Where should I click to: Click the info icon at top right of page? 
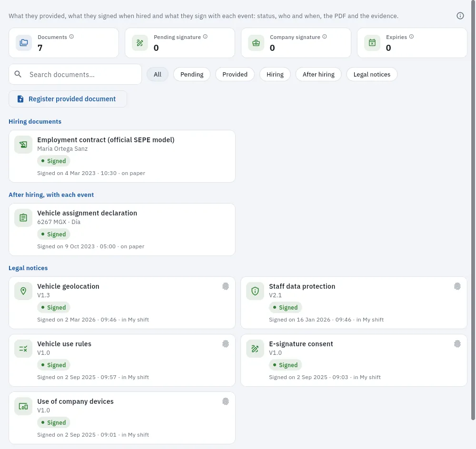point(460,16)
